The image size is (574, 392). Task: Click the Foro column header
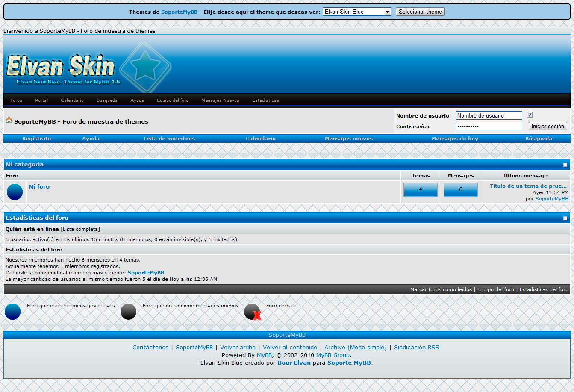coord(12,176)
